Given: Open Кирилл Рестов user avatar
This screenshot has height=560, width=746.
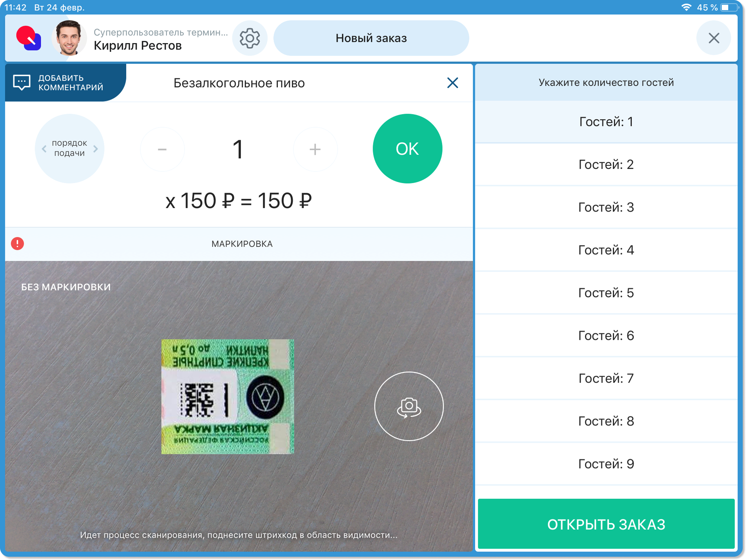Looking at the screenshot, I should coord(69,38).
